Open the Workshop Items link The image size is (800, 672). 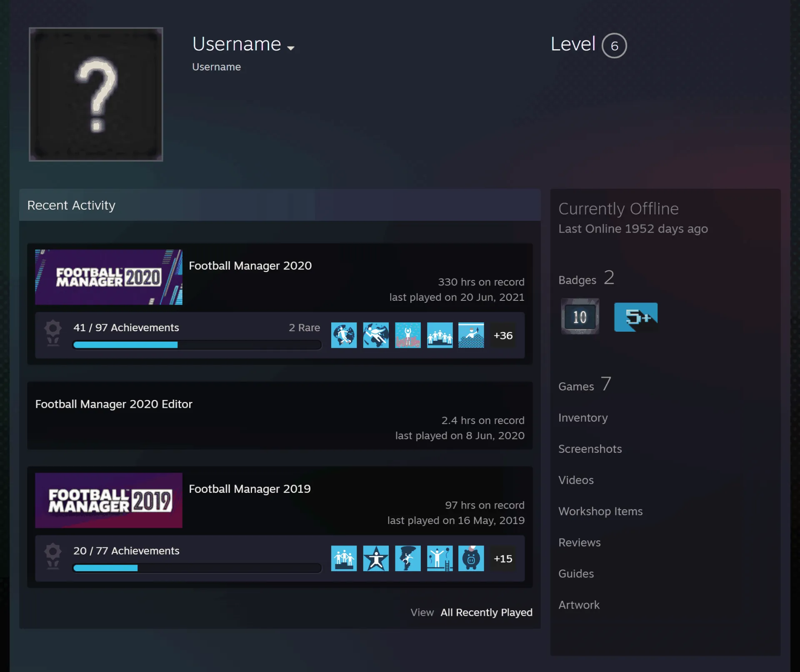tap(600, 511)
